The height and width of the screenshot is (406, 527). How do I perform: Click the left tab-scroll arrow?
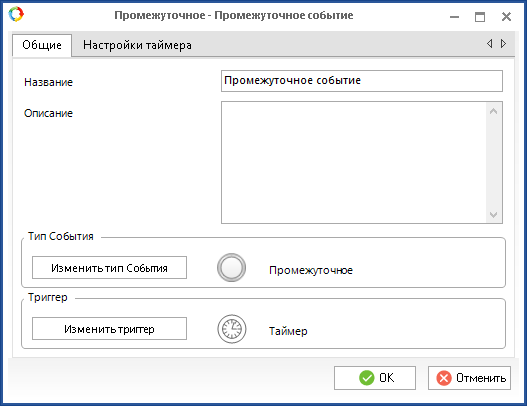pyautogui.click(x=490, y=43)
